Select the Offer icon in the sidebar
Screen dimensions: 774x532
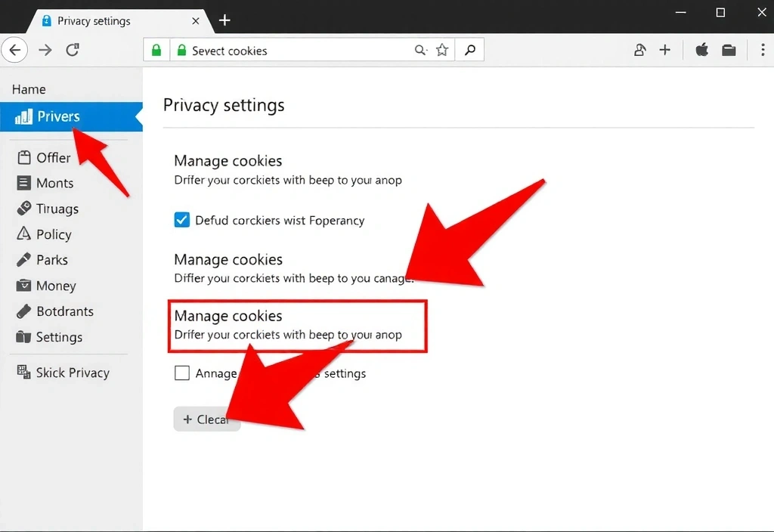(23, 157)
